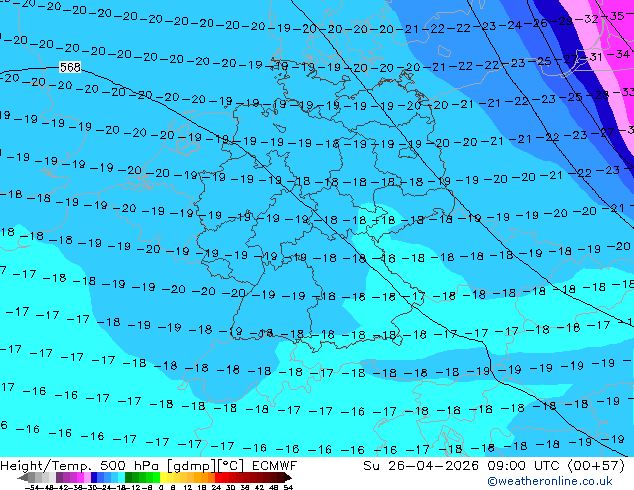
Task: Click the weatheronline.co.uk copyright link
Action: click(x=550, y=481)
